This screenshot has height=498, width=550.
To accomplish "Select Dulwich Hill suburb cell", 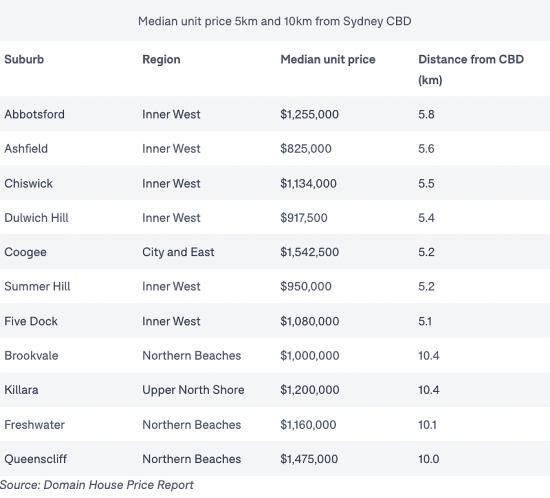I will (x=36, y=218).
